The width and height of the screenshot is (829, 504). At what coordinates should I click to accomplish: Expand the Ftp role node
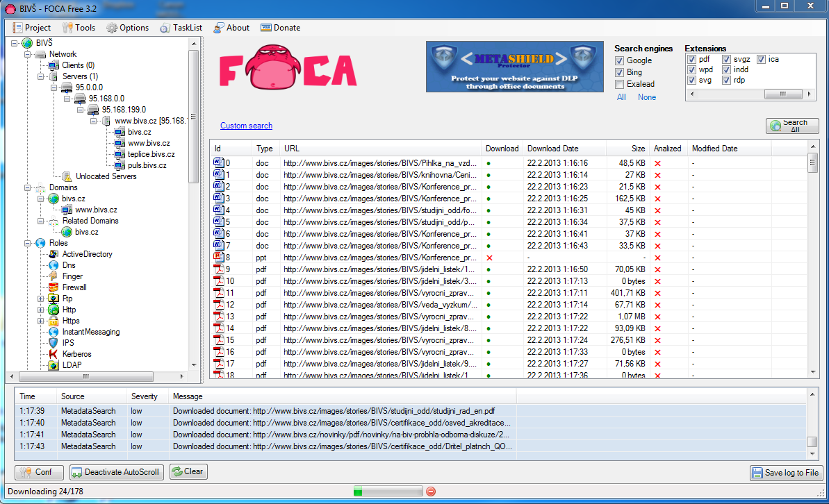[x=41, y=299]
